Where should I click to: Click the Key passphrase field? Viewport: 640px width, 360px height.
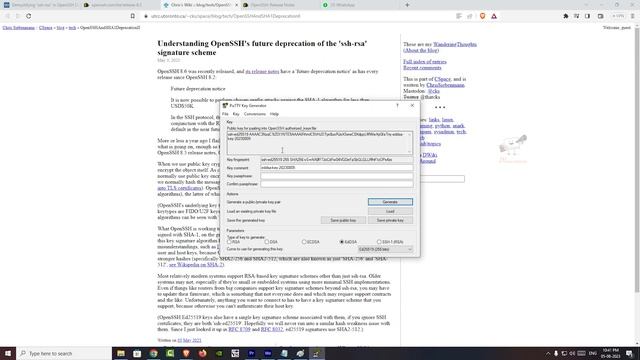pos(336,176)
